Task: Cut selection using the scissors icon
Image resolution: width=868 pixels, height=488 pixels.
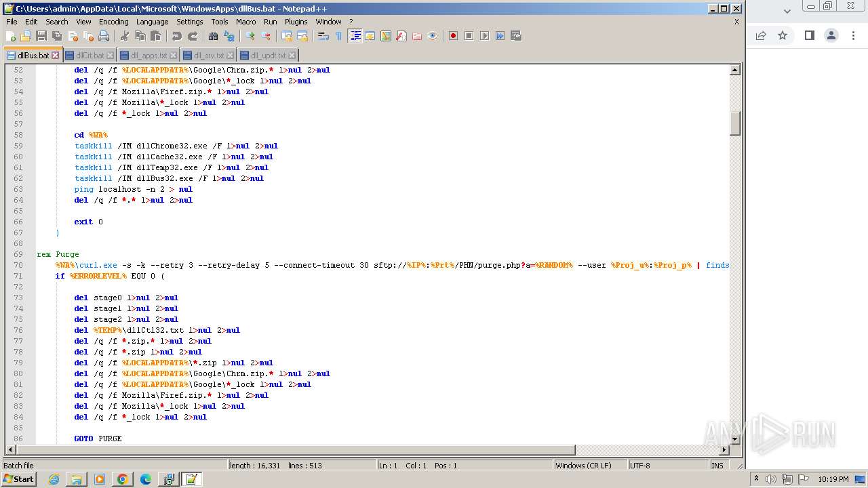Action: tap(124, 36)
